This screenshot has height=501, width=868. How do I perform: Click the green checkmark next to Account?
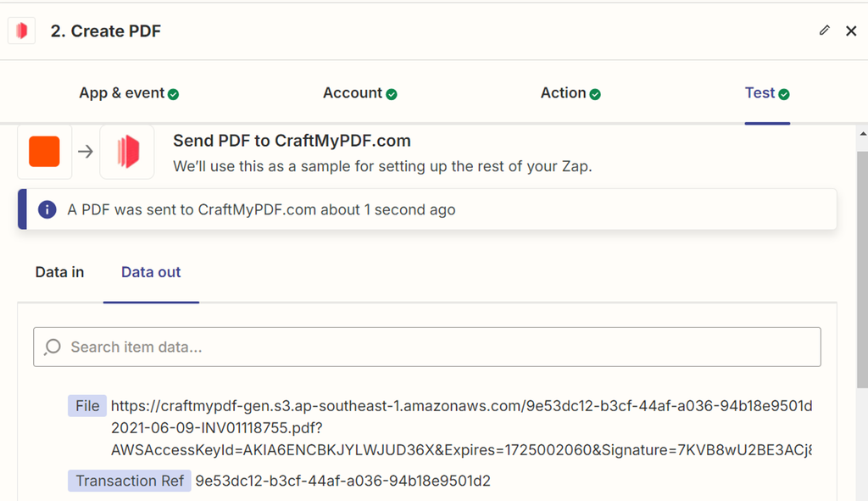point(390,93)
